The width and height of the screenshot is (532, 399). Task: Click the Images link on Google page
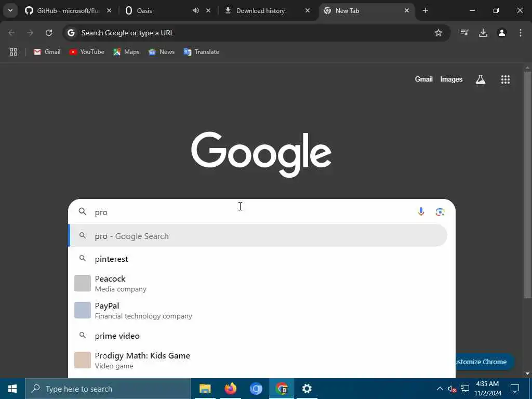[451, 79]
